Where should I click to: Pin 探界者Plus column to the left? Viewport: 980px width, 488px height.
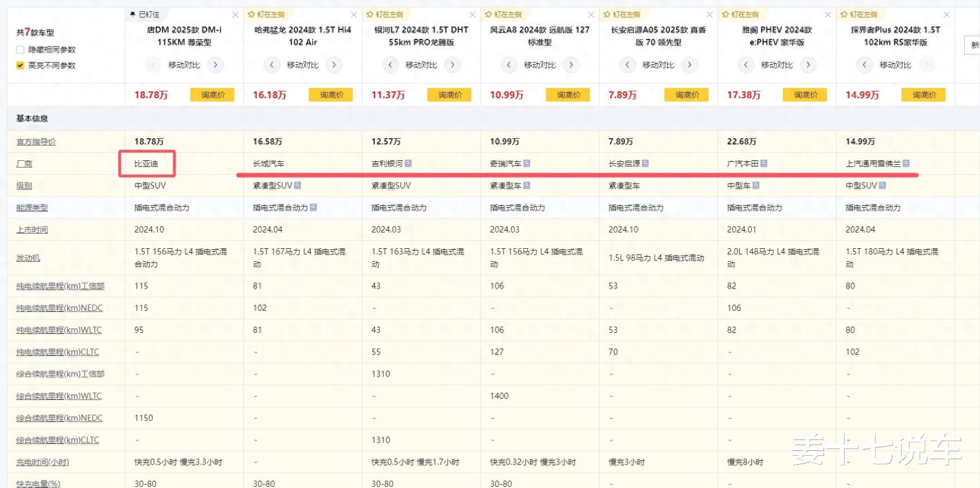[x=859, y=15]
